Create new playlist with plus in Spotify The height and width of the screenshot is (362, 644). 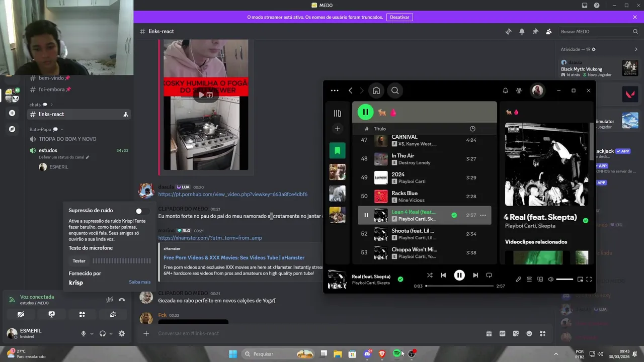[337, 129]
